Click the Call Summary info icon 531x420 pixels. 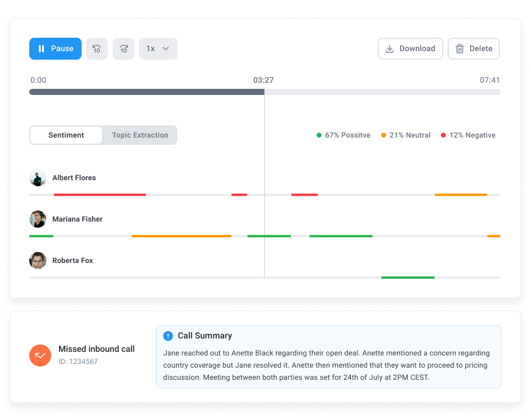[168, 336]
